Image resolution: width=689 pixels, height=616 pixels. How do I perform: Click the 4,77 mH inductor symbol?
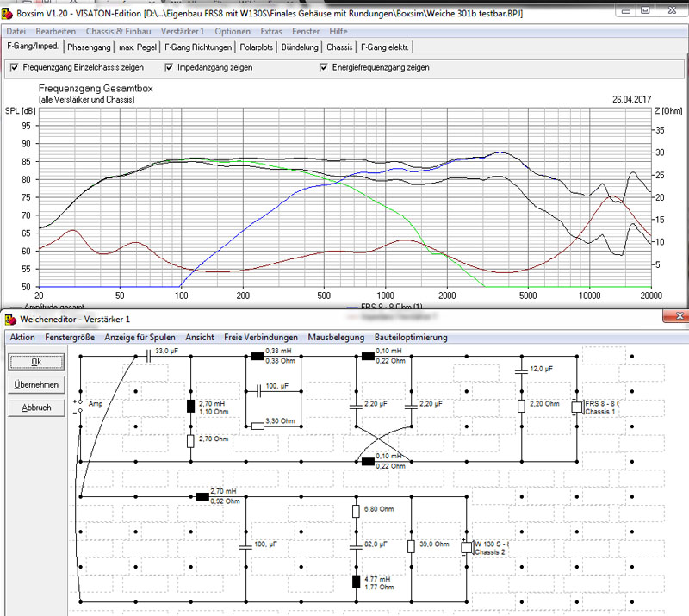pos(357,582)
